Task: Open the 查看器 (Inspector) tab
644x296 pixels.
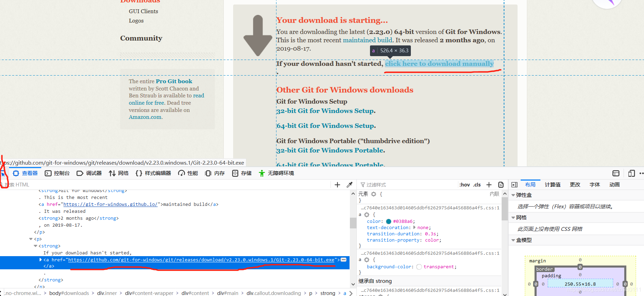Action: 25,173
